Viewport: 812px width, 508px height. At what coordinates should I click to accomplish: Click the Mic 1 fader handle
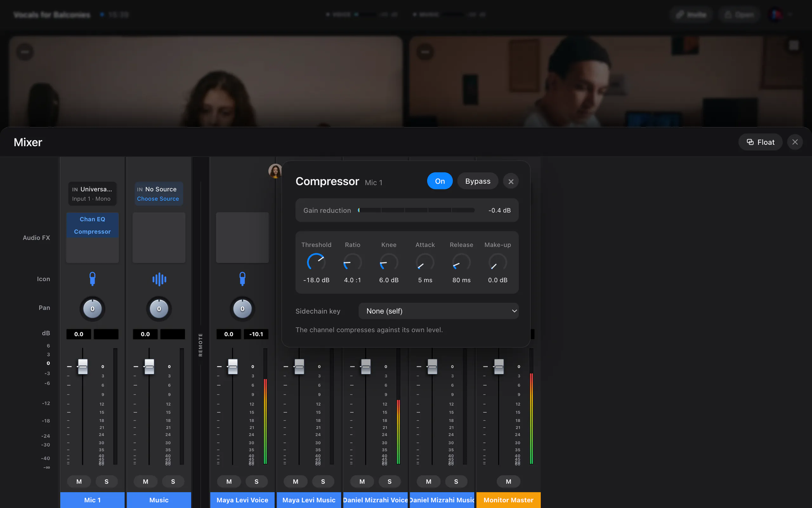(x=82, y=366)
